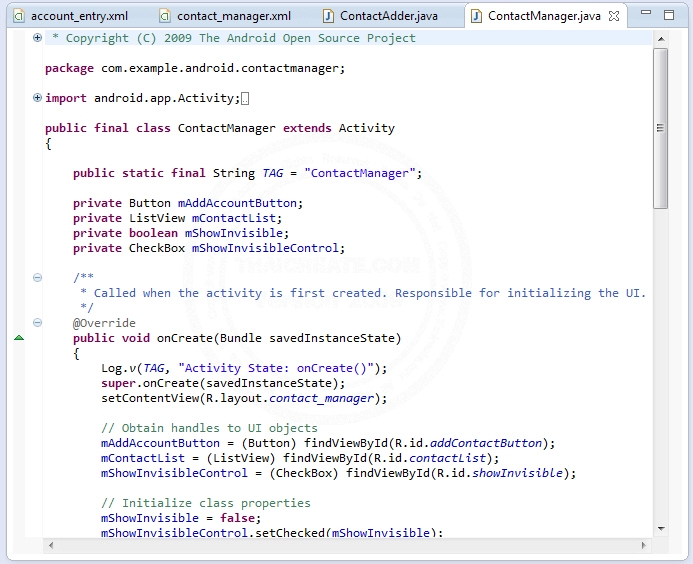This screenshot has height=564, width=693.
Task: Click the contact_manager.xml file icon
Action: click(x=164, y=16)
